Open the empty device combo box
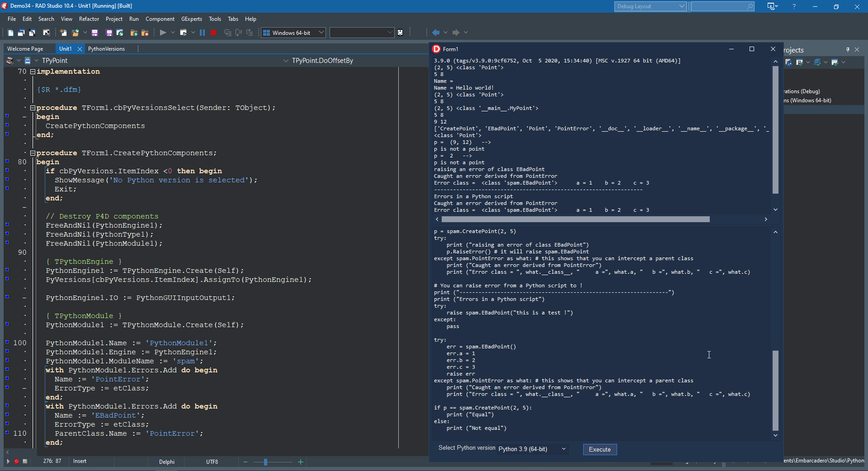The image size is (868, 471). coord(362,33)
